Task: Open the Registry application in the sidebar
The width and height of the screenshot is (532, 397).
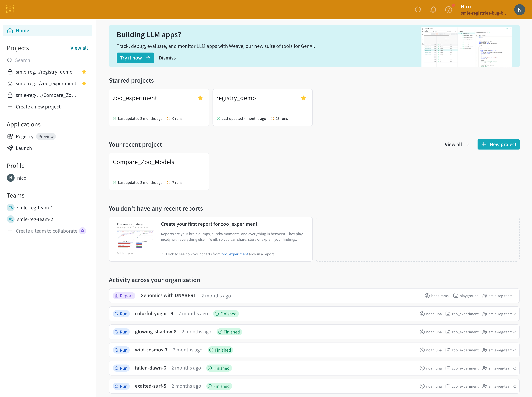Action: point(25,136)
